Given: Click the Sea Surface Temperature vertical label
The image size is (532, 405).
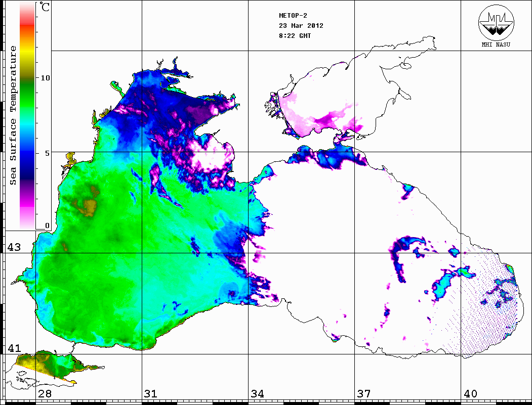Looking at the screenshot, I should [13, 116].
